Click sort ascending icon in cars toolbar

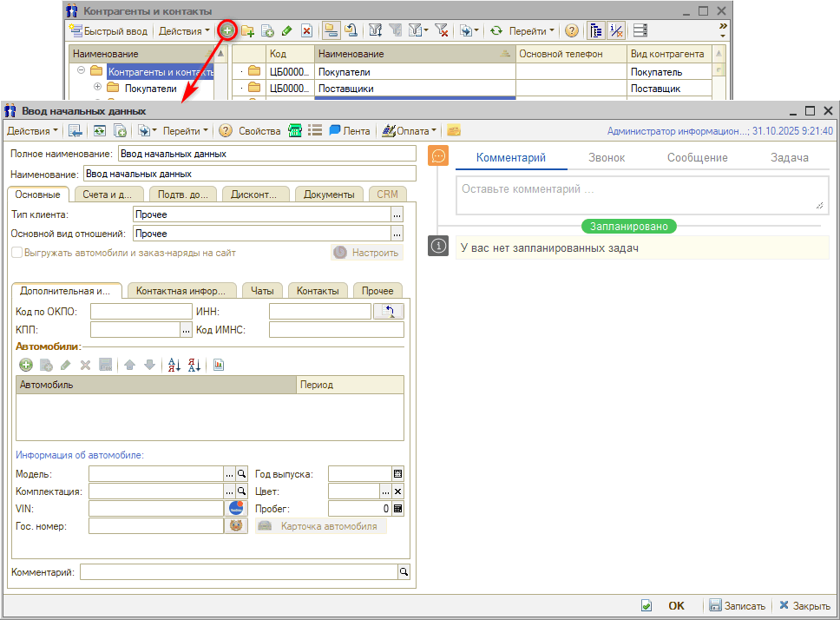pyautogui.click(x=174, y=366)
